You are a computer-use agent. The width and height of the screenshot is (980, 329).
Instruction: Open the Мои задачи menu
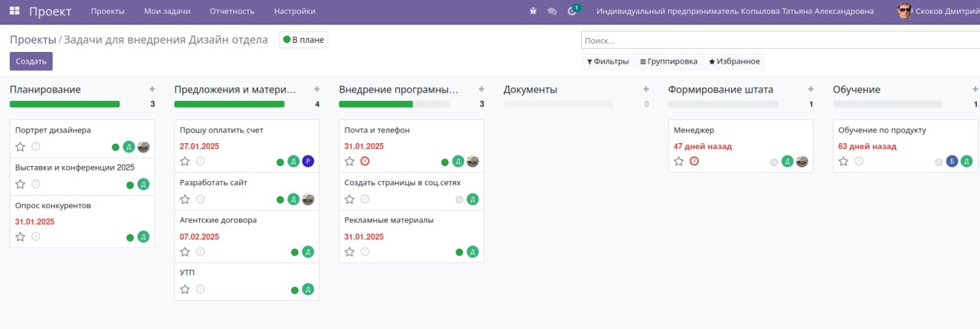(x=167, y=11)
